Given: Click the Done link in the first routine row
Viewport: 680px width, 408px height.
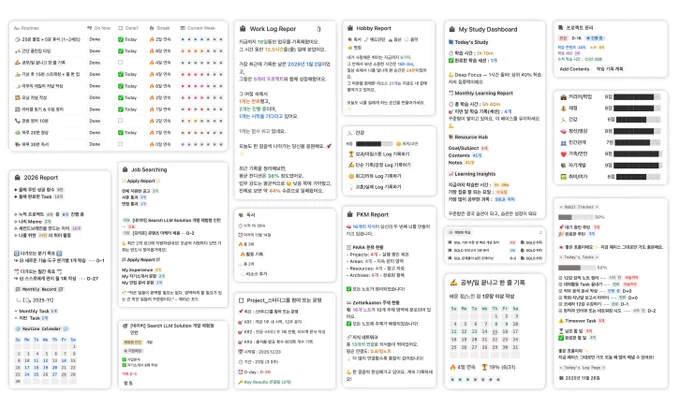Looking at the screenshot, I should click(95, 39).
